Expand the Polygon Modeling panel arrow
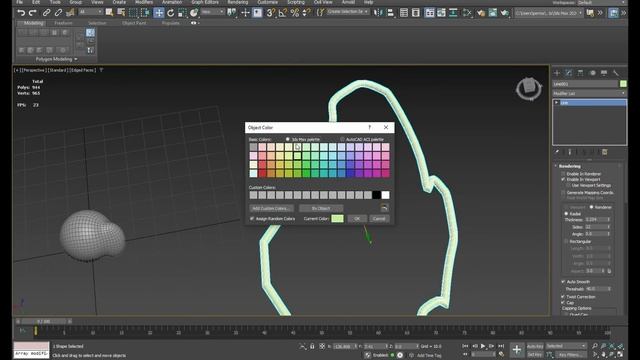Image resolution: width=640 pixels, height=360 pixels. [x=76, y=59]
